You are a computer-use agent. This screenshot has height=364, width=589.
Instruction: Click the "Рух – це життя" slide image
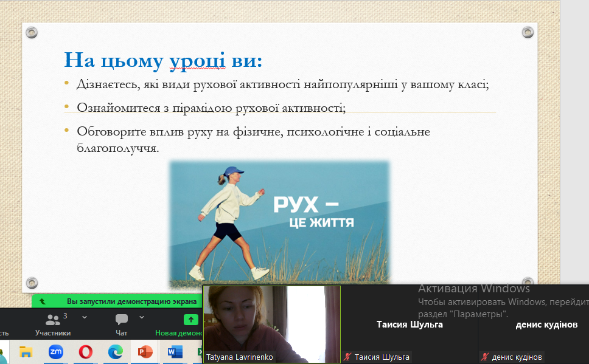(x=279, y=223)
